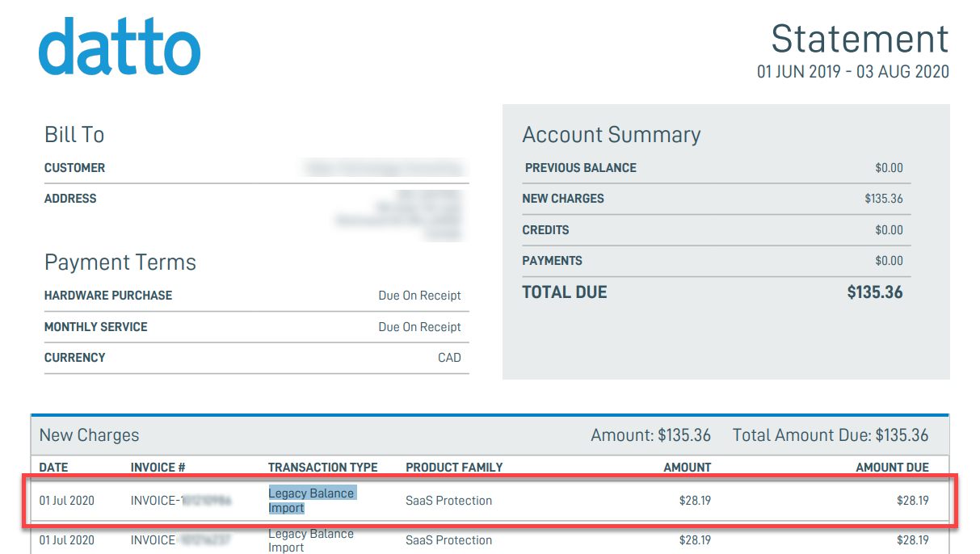Click Due On Receipt for Hardware Purchase
Image resolution: width=980 pixels, height=554 pixels.
419,296
